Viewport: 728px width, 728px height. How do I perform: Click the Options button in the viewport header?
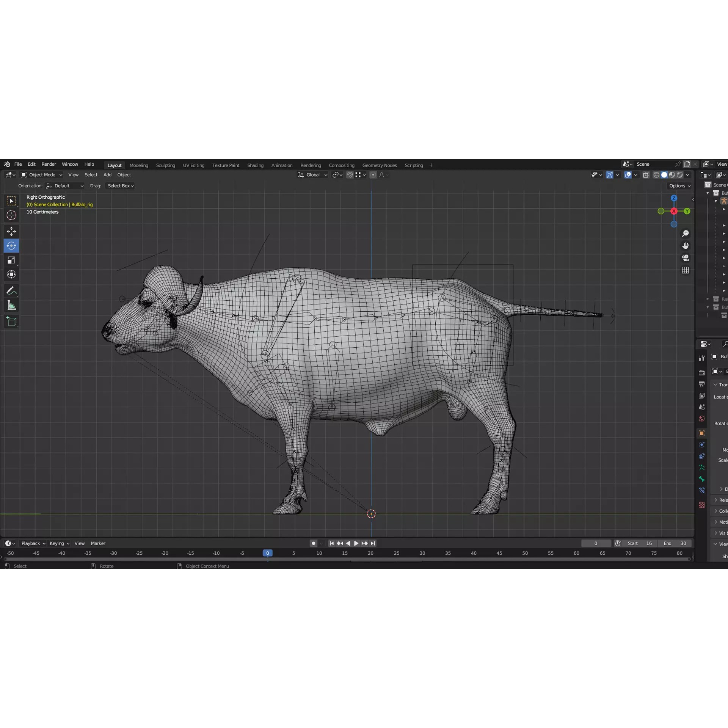coord(679,186)
